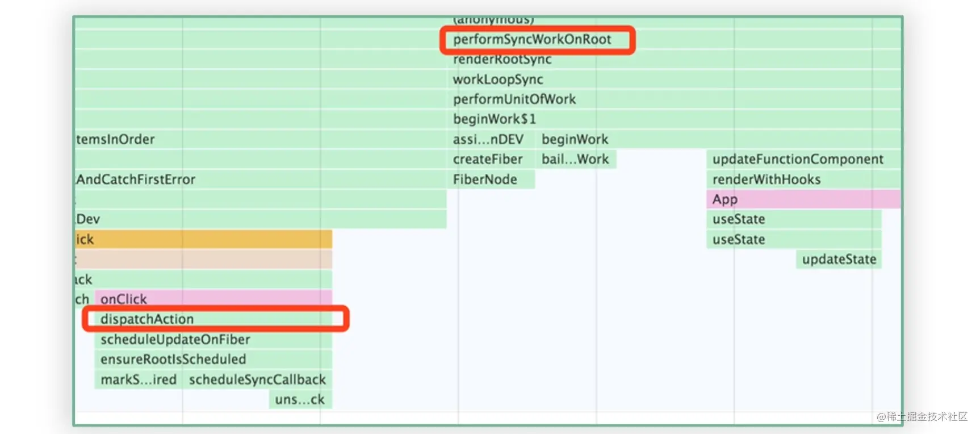Click the dispatchAction call frame
The height and width of the screenshot is (434, 980).
pos(213,319)
